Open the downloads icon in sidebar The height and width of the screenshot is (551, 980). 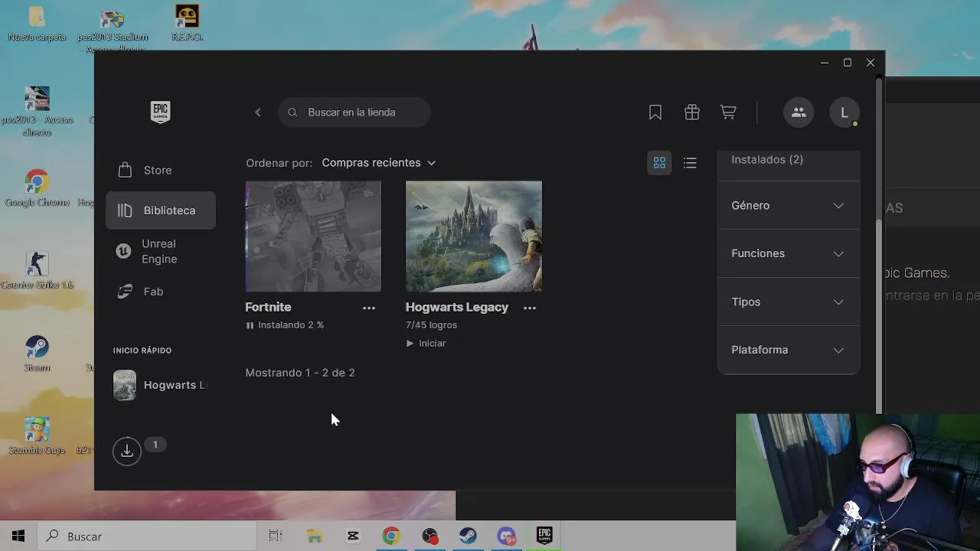click(x=127, y=452)
